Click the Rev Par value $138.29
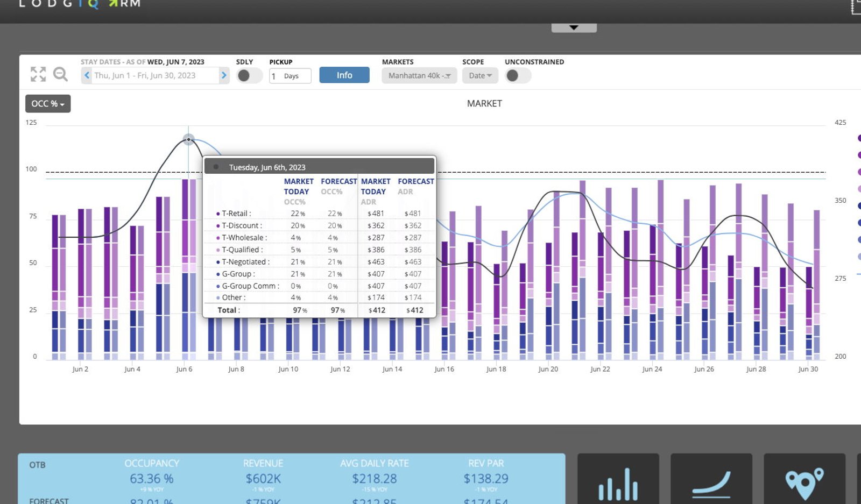Screen dimensions: 861x504 pos(486,478)
